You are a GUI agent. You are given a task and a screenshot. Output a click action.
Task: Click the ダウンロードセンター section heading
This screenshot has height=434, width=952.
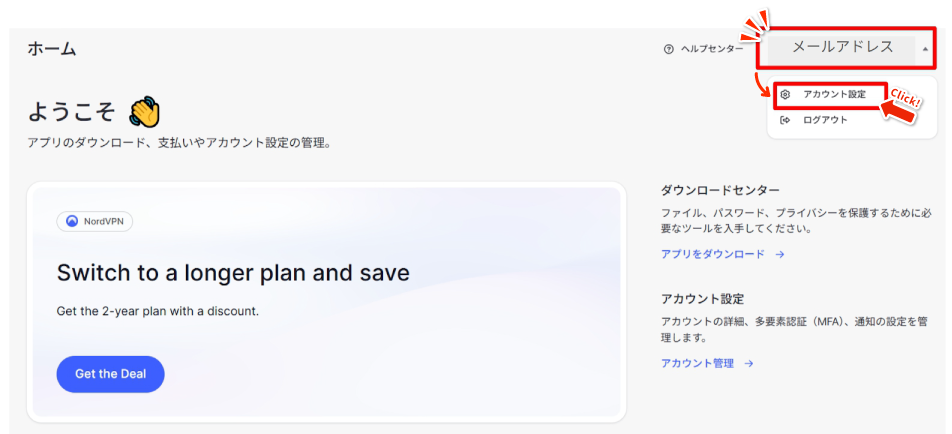coord(720,190)
